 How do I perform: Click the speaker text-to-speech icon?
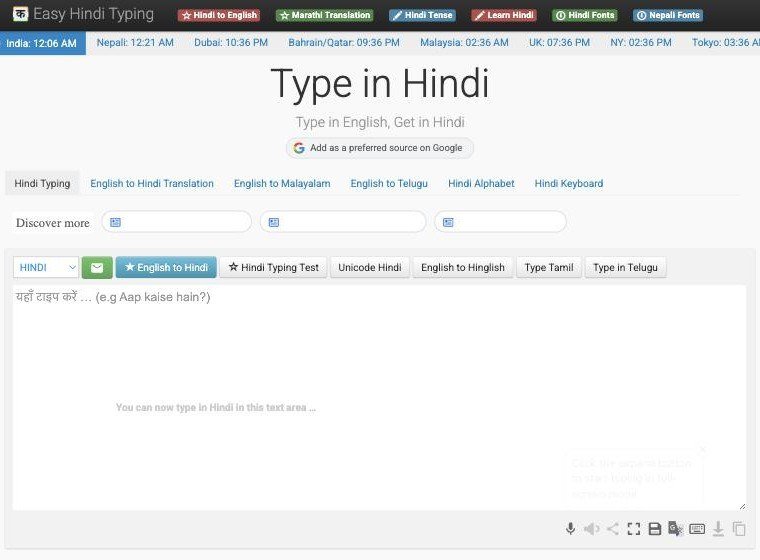[x=592, y=528]
